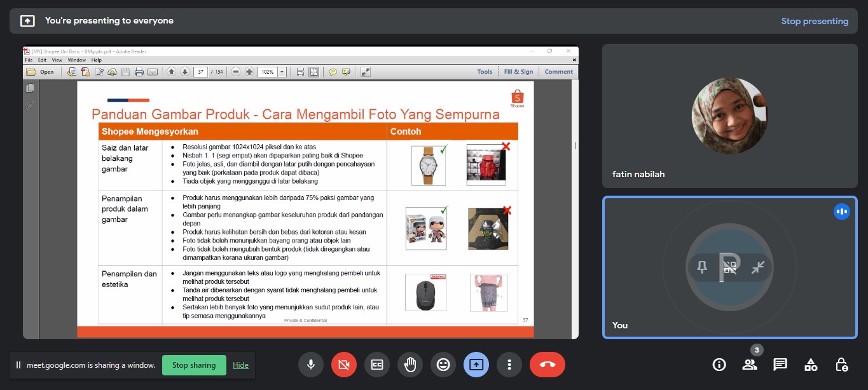Click the wristwatch example image

[428, 165]
